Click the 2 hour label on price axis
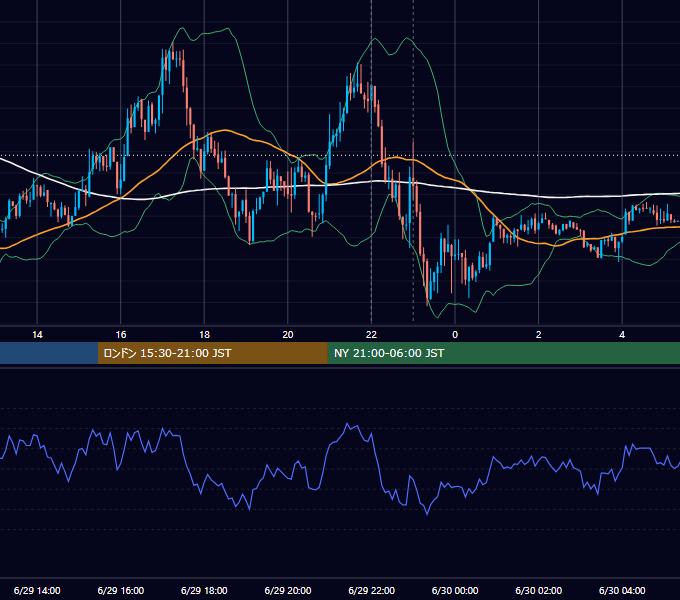This screenshot has width=680, height=600. [x=538, y=335]
